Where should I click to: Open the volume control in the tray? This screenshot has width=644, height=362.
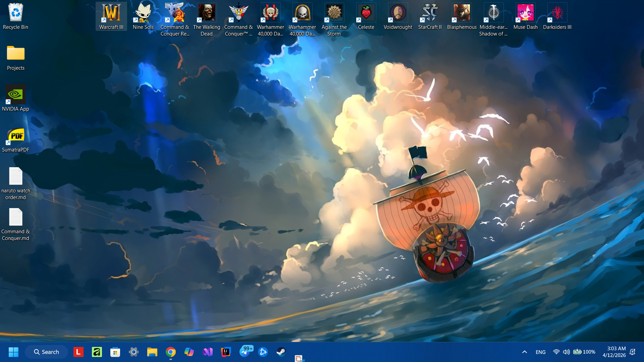[566, 352]
